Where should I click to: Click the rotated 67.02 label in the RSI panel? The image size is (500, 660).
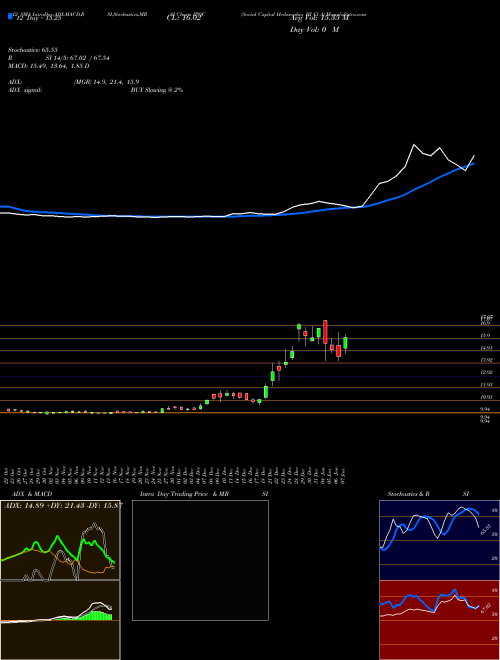(486, 609)
